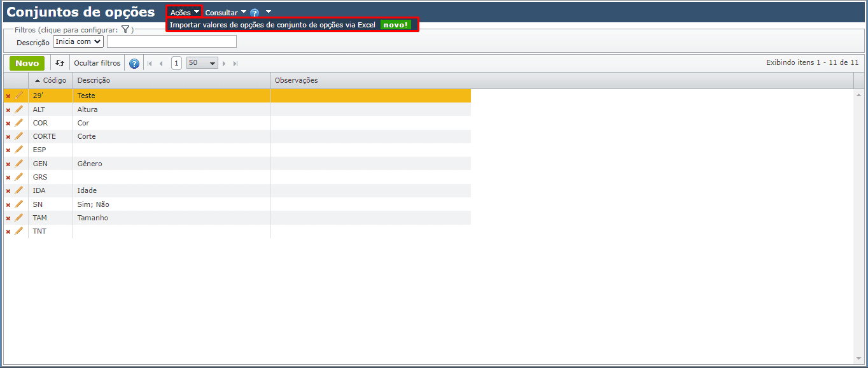This screenshot has width=868, height=368.
Task: Edit the IDA Idade row
Action: click(x=19, y=190)
